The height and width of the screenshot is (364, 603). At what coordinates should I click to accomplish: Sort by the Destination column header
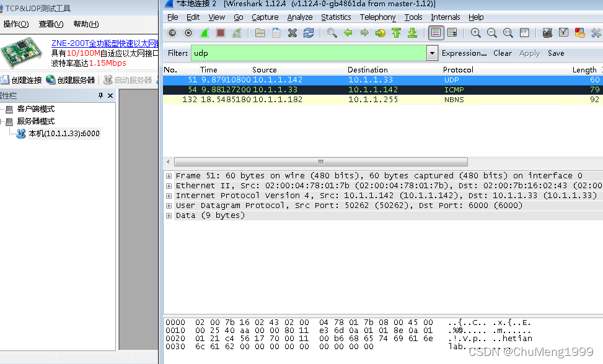(393, 69)
